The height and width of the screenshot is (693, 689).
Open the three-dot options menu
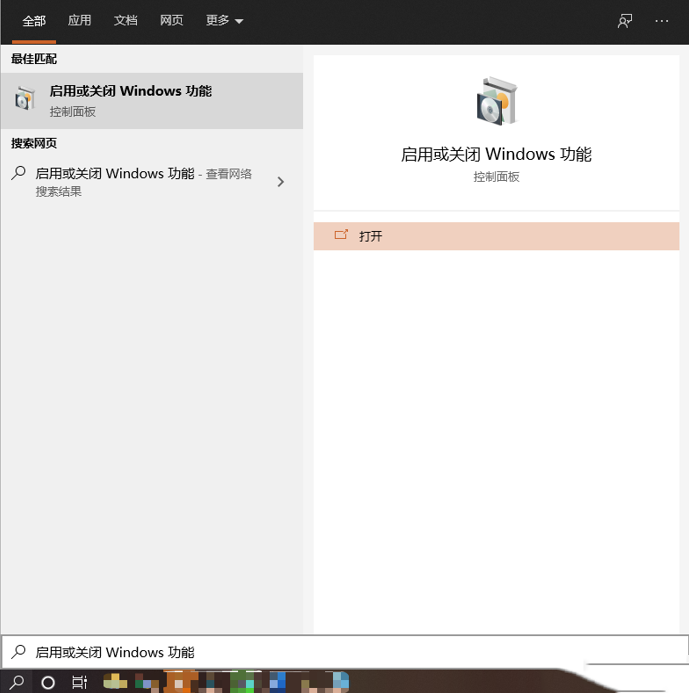pos(662,21)
